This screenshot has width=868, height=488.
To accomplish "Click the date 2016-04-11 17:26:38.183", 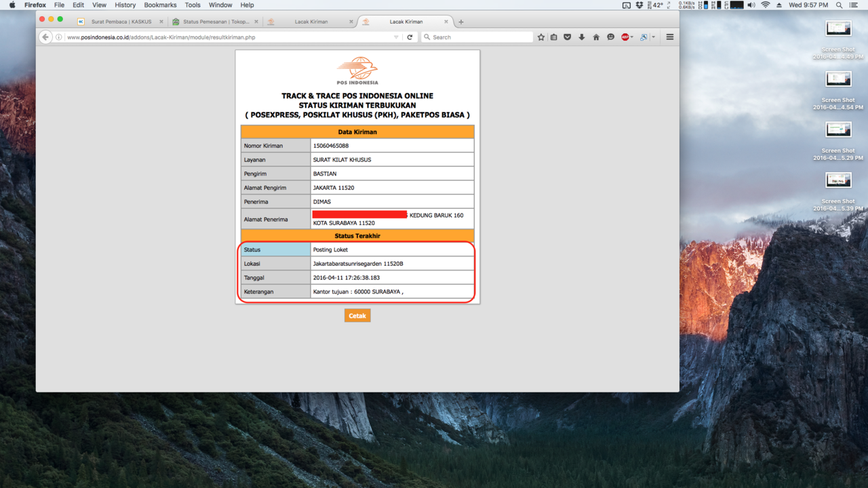I will click(x=347, y=278).
